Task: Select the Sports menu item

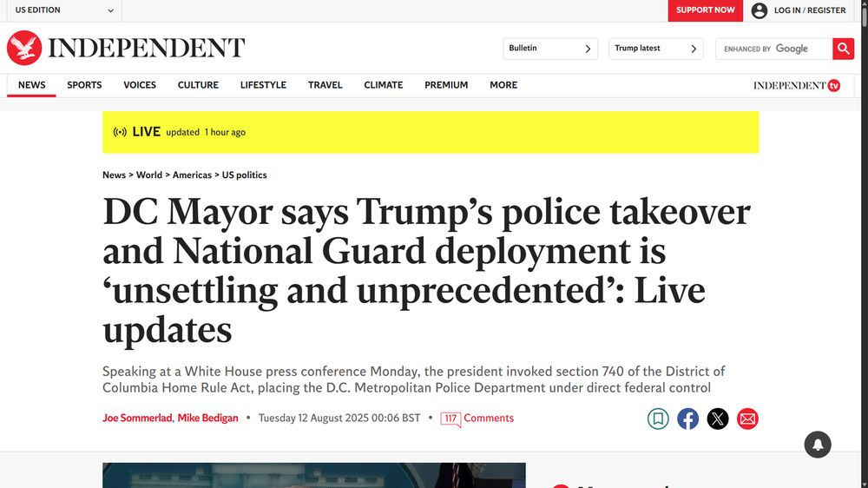Action: (x=84, y=85)
